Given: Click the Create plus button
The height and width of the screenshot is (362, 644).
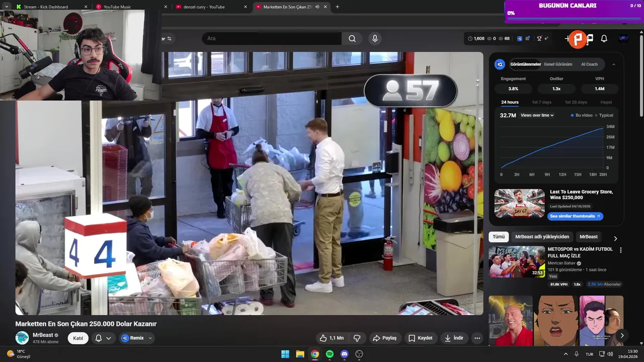Looking at the screenshot, I should pyautogui.click(x=568, y=39).
